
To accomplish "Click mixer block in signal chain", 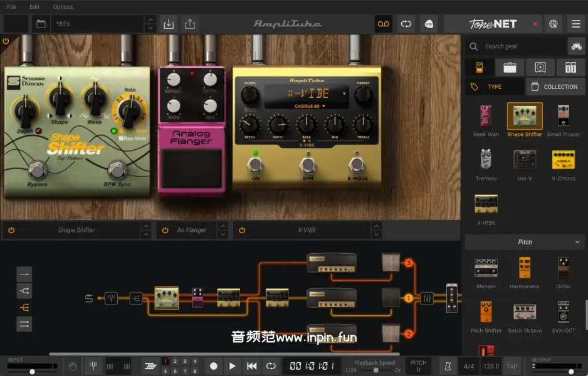I will (427, 298).
